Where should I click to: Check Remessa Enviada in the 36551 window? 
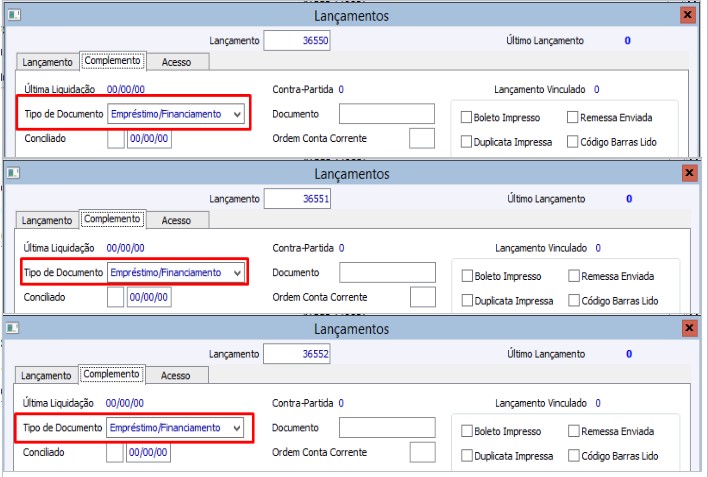coord(573,276)
